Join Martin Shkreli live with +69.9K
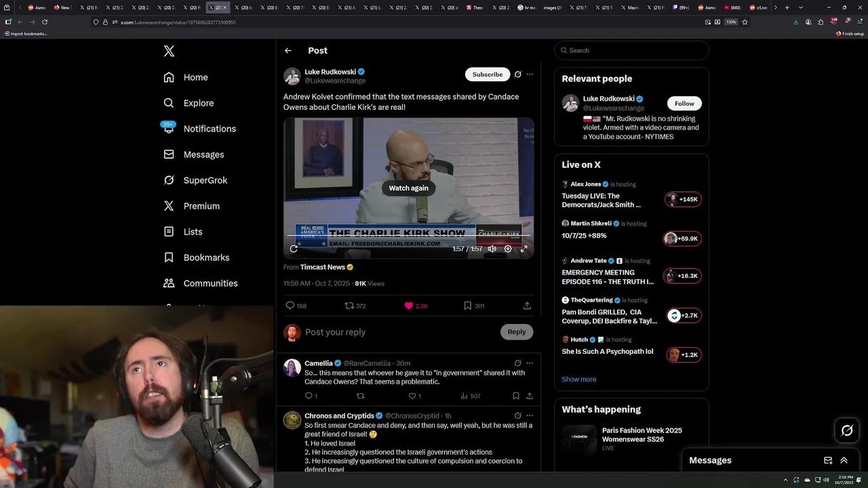The image size is (868, 488). 682,239
